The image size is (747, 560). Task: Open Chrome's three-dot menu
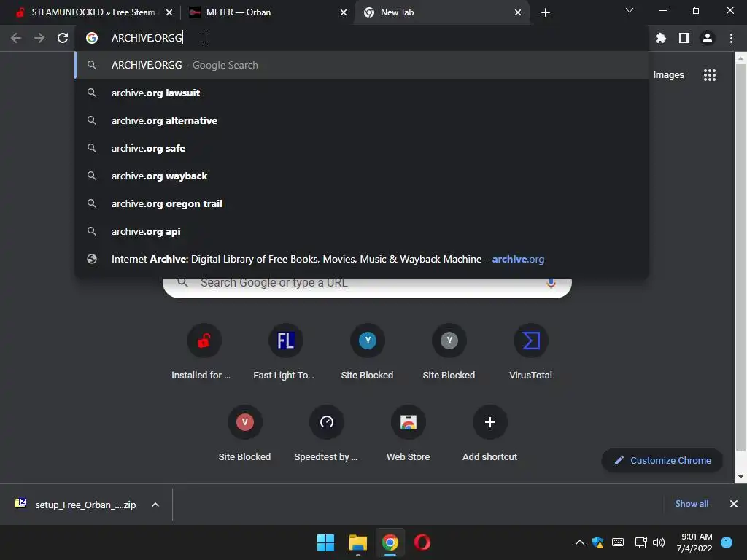731,38
